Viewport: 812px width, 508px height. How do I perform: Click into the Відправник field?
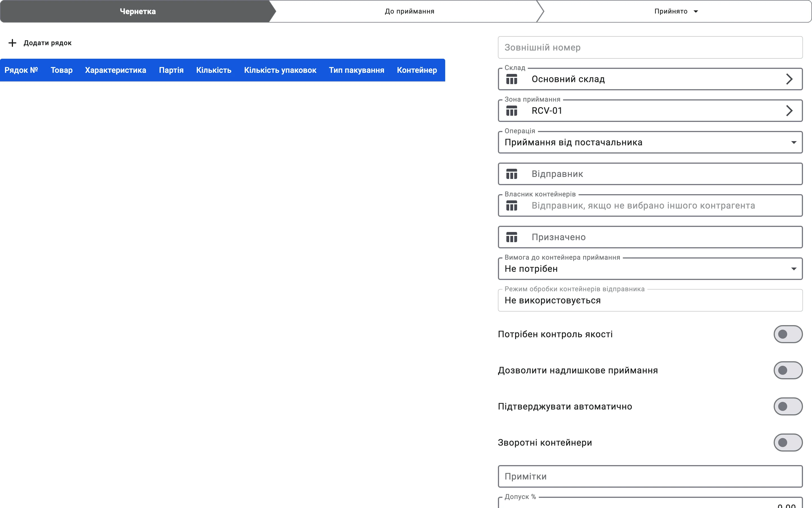pyautogui.click(x=650, y=174)
